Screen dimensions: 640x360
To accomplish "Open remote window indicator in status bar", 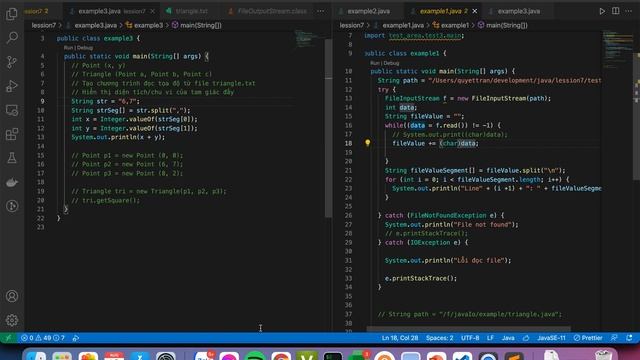I will 8,338.
